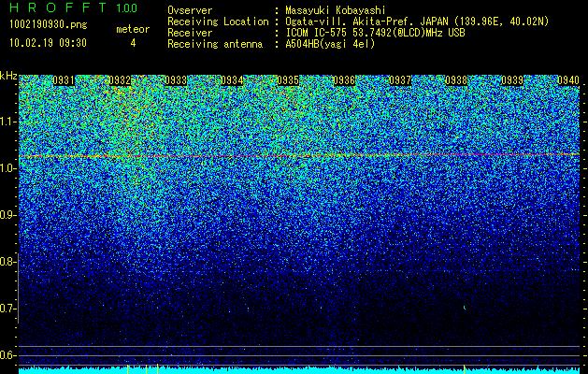588x374 pixels.
Task: Click the 'meteor' count label
Action: [x=133, y=29]
